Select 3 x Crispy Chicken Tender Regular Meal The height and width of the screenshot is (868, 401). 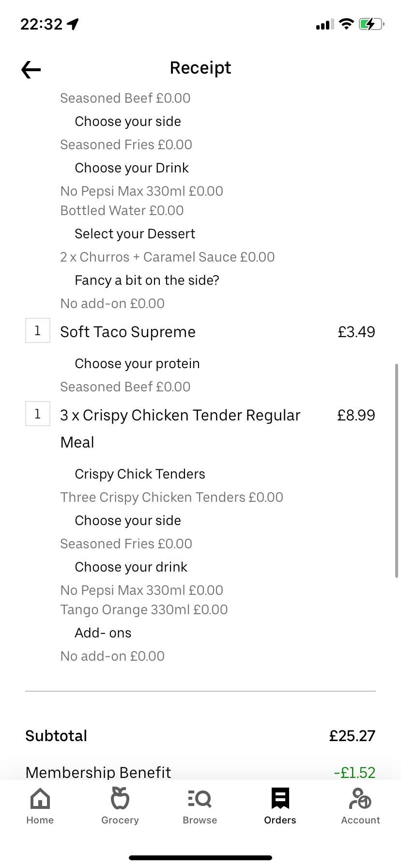[x=180, y=416]
